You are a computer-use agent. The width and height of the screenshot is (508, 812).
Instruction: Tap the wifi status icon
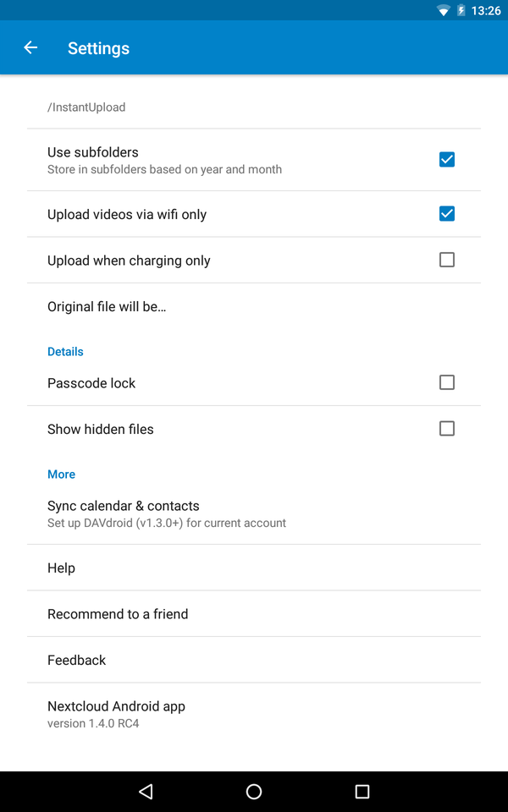(444, 11)
